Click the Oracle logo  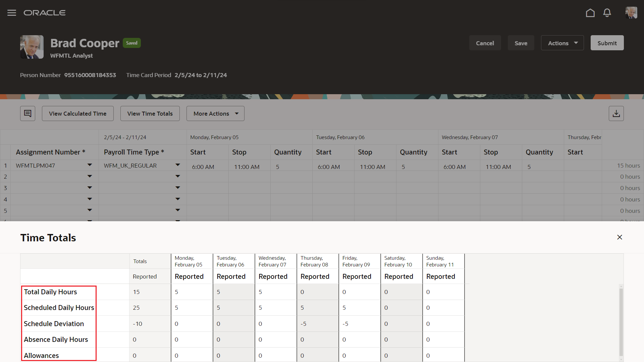[45, 13]
